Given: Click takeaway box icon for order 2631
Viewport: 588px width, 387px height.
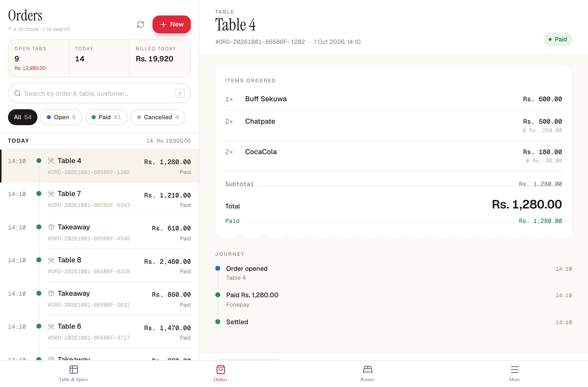Looking at the screenshot, I should pyautogui.click(x=51, y=293).
